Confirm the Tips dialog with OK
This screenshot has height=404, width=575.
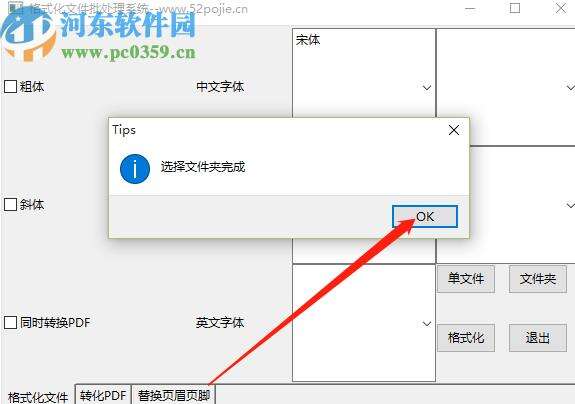[425, 216]
